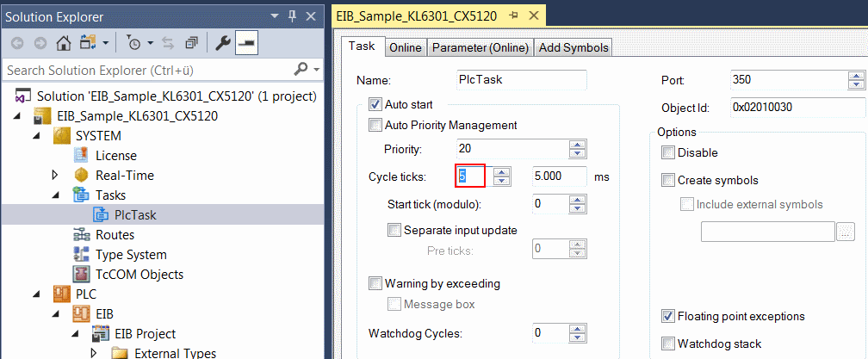Click the Watchdog Cycles spinner arrows
This screenshot has width=868, height=359.
click(x=577, y=333)
